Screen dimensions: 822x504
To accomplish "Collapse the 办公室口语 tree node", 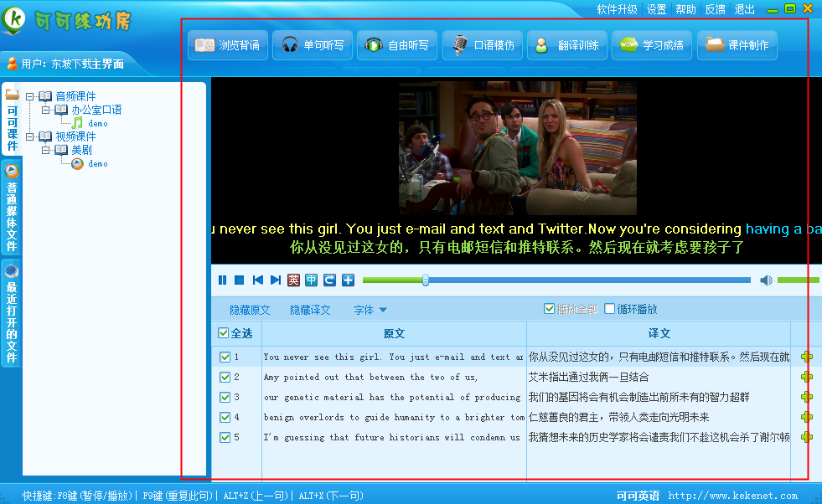I will point(46,110).
